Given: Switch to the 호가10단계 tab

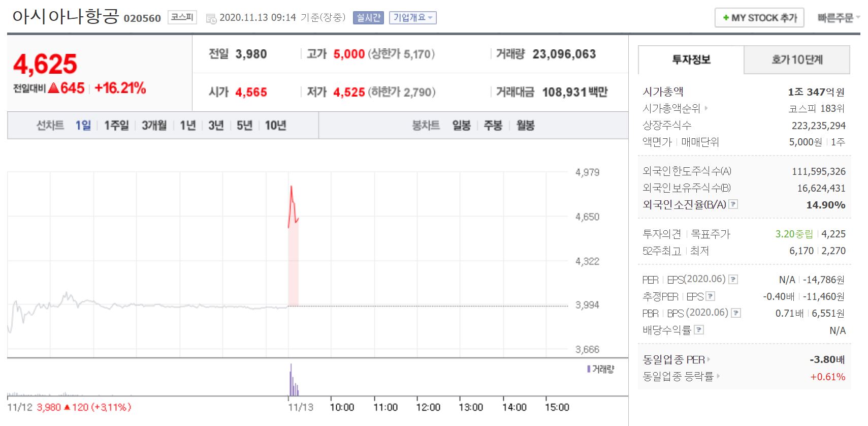Looking at the screenshot, I should click(797, 59).
